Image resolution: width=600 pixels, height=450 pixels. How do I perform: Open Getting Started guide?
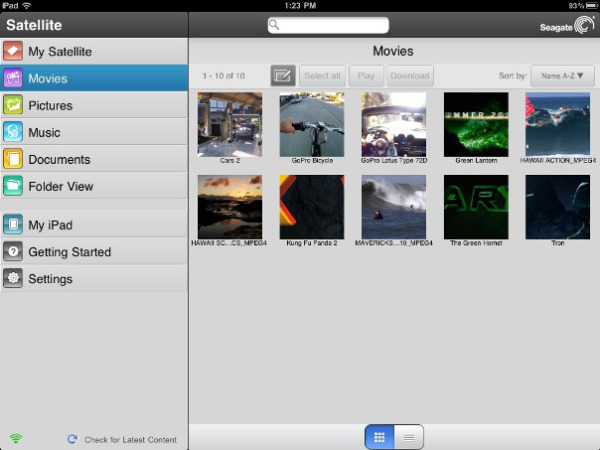tap(94, 251)
